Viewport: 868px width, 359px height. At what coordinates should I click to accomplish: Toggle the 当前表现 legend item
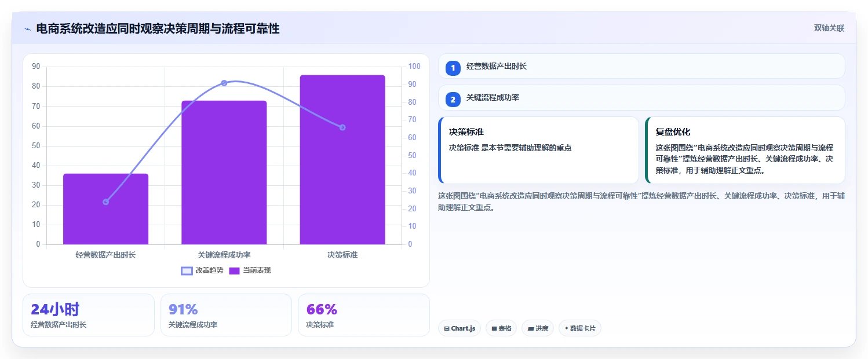pos(250,270)
